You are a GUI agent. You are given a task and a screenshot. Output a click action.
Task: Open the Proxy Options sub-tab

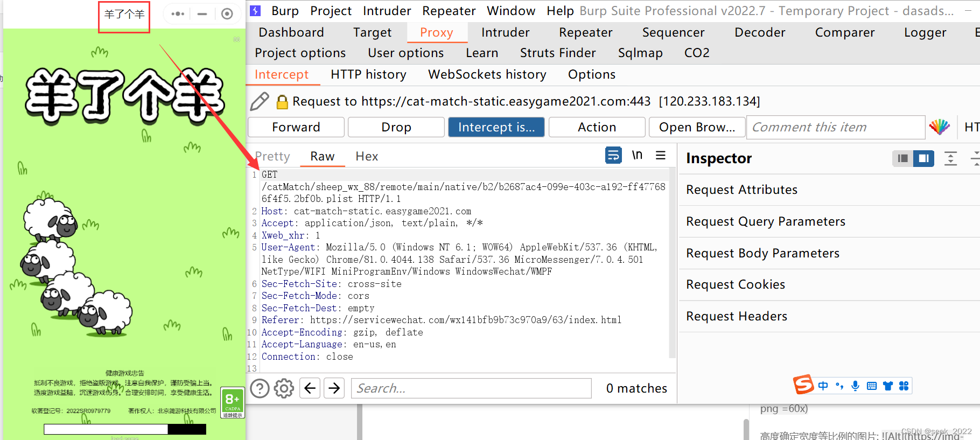pos(591,74)
